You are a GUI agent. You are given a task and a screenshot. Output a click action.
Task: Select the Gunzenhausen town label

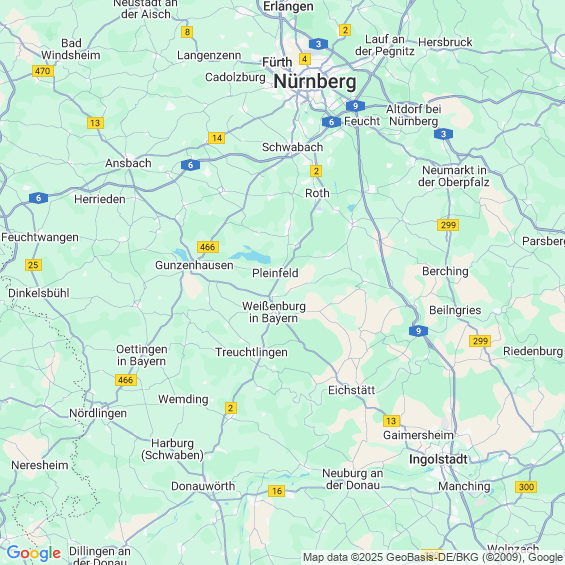coord(194,265)
